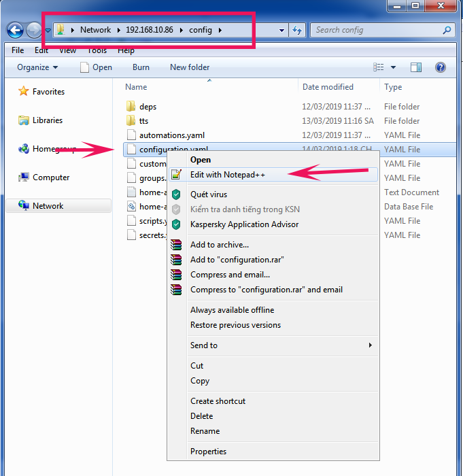The image size is (463, 476).
Task: Open the Organize dropdown menu
Action: (37, 67)
